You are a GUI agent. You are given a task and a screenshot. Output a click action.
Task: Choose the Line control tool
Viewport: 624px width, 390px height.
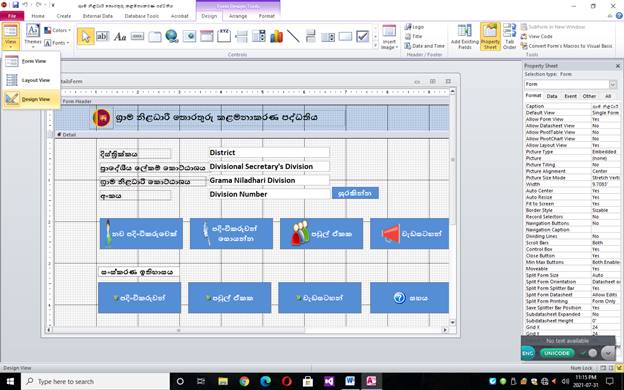click(293, 36)
